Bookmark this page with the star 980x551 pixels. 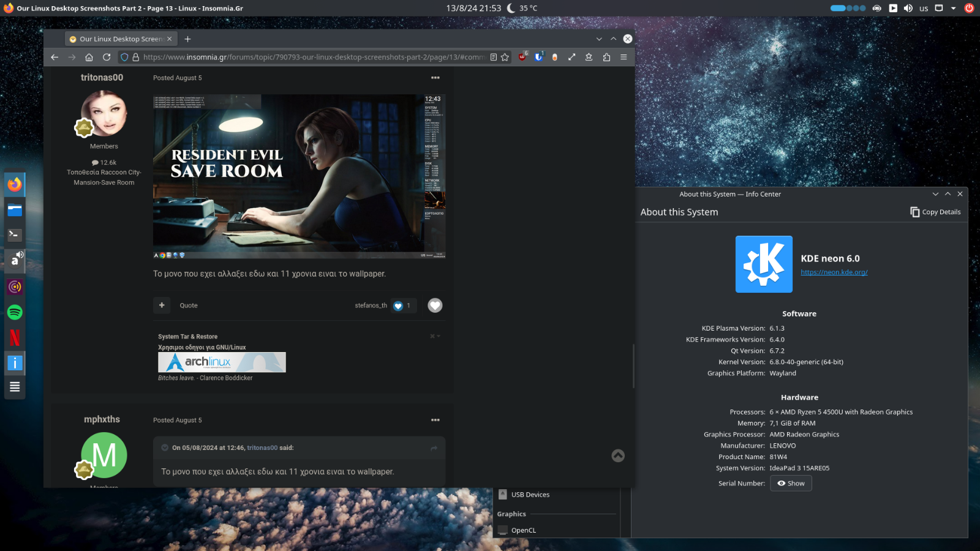505,57
